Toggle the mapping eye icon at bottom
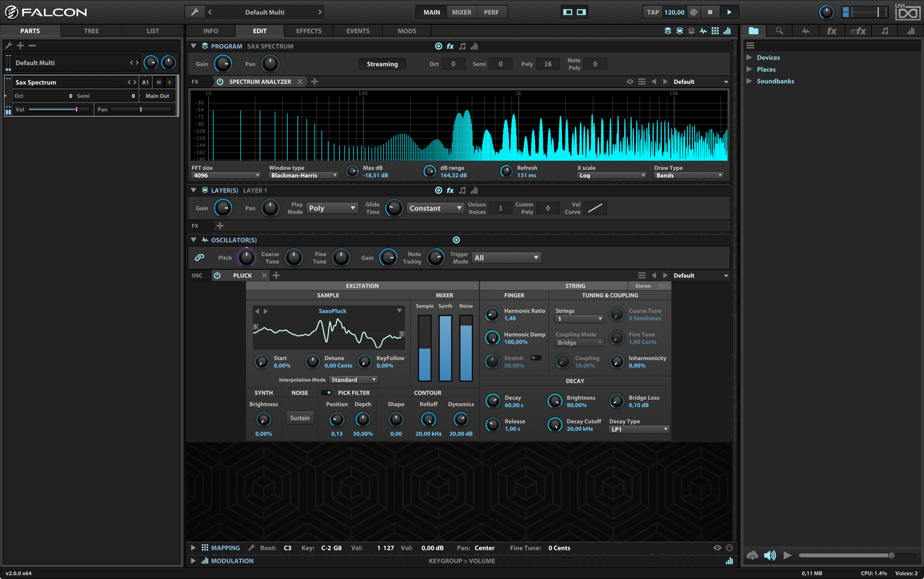 point(717,548)
